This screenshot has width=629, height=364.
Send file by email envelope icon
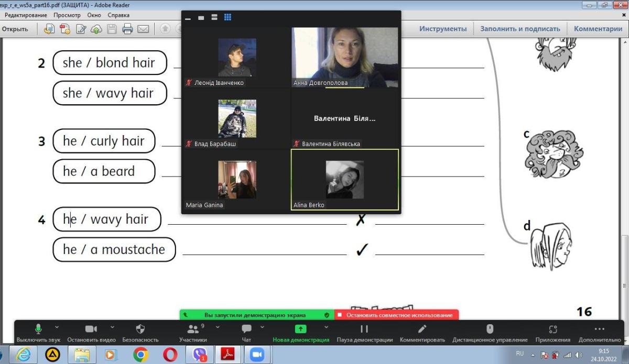(x=143, y=29)
